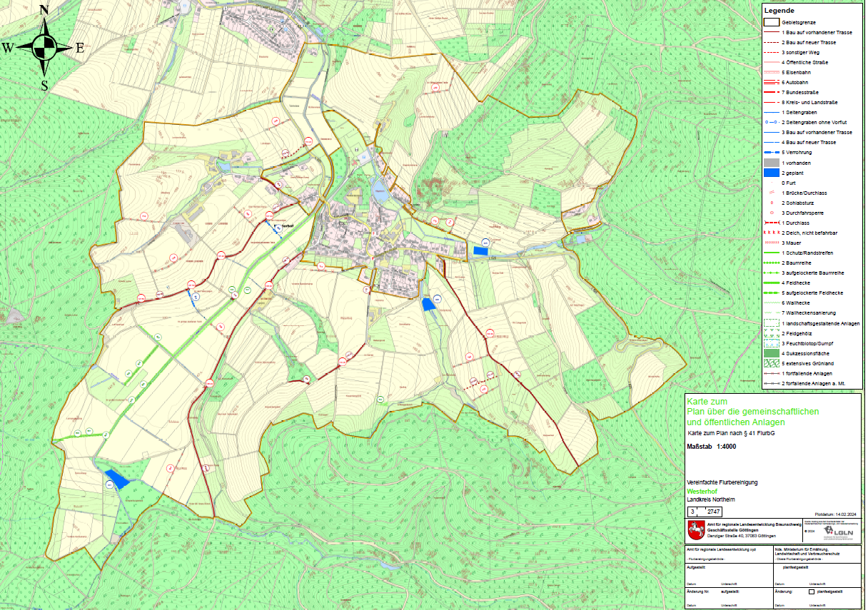The width and height of the screenshot is (868, 610).
Task: Click the Legende heading
Action: click(779, 11)
